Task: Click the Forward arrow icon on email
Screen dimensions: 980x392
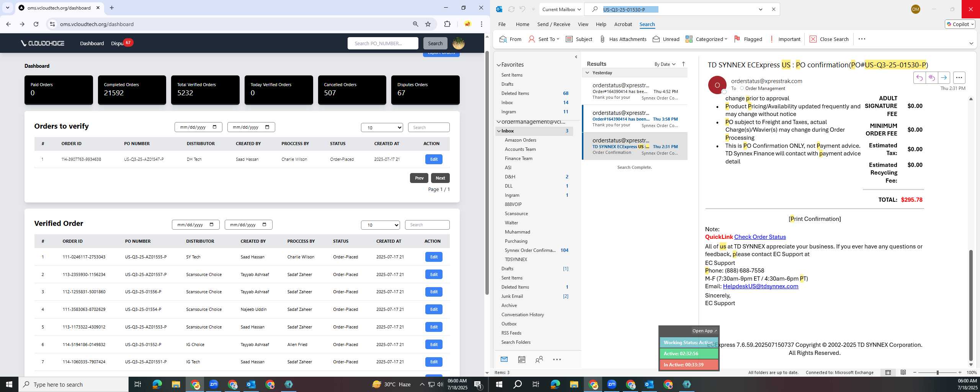Action: (x=944, y=78)
